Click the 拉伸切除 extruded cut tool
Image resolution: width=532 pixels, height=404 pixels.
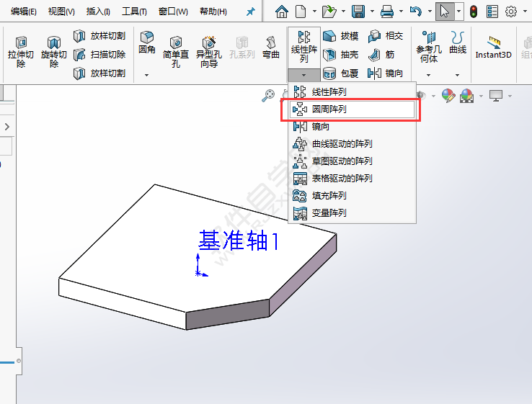(x=20, y=52)
